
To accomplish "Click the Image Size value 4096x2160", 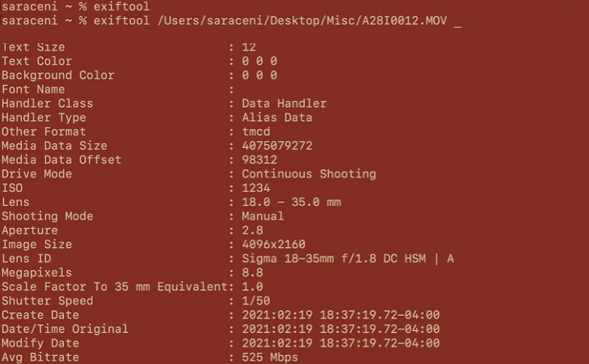I will tap(273, 244).
